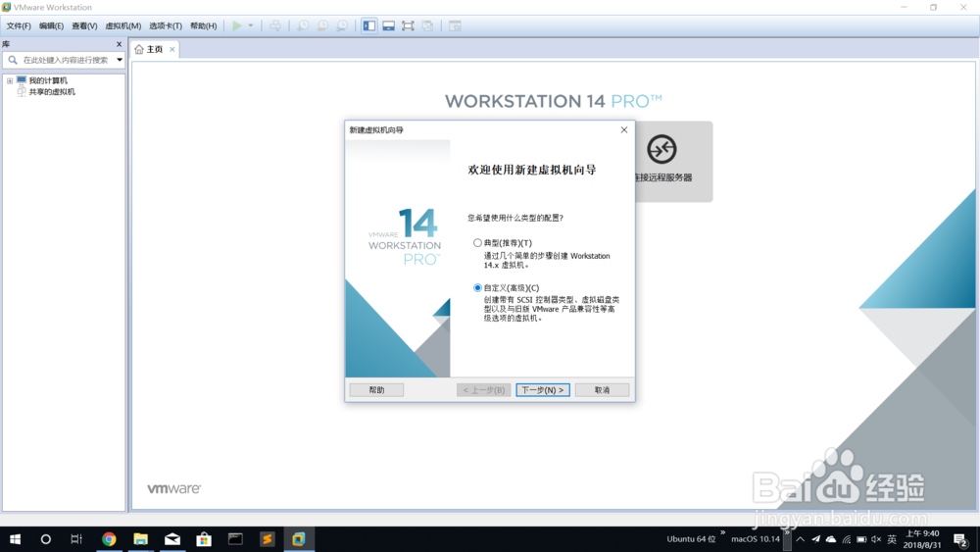Click the OneDrive cloud tray icon
Image resolution: width=980 pixels, height=552 pixels.
point(831,539)
